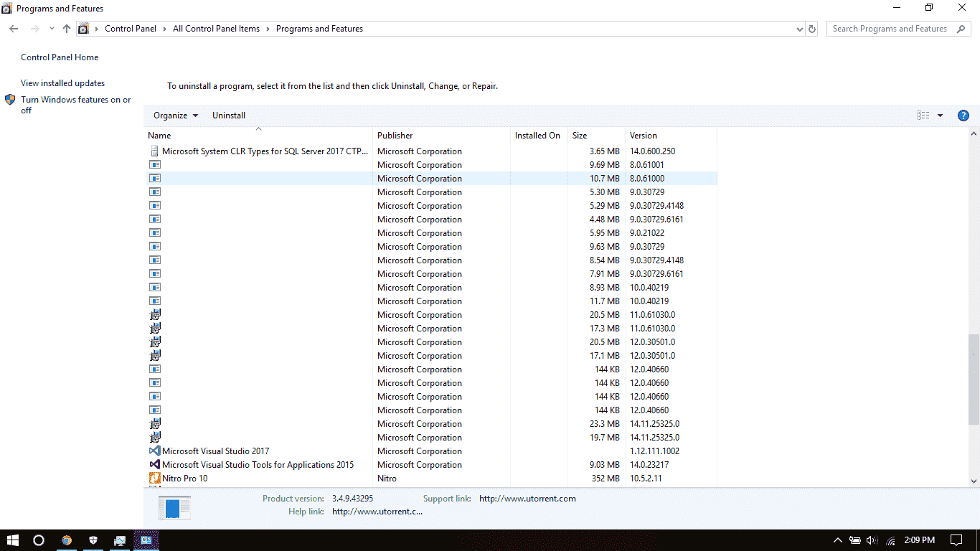Go up one level with the Up arrow

67,29
